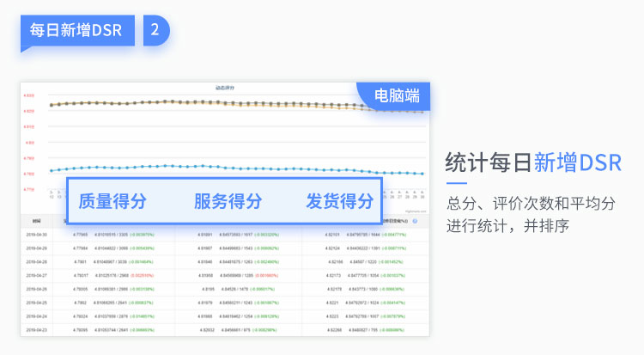Image resolution: width=644 pixels, height=355 pixels.
Task: Click the 质量得分 label
Action: [x=112, y=201]
